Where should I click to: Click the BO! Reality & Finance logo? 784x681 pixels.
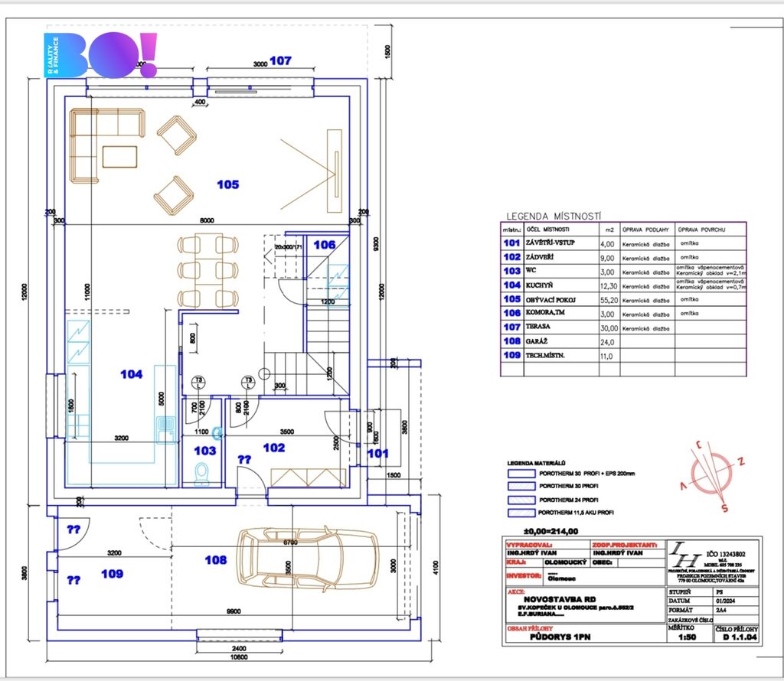coord(100,54)
